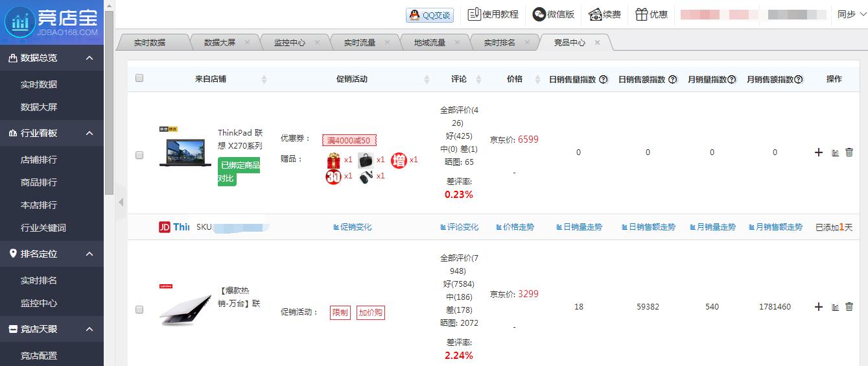
Task: Switch to 数据大屏 tab
Action: [220, 42]
